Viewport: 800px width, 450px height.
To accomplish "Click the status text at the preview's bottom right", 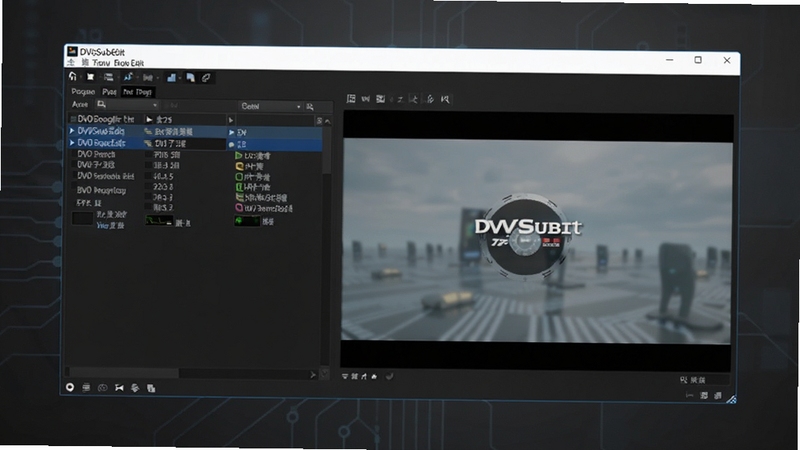I will pos(693,380).
